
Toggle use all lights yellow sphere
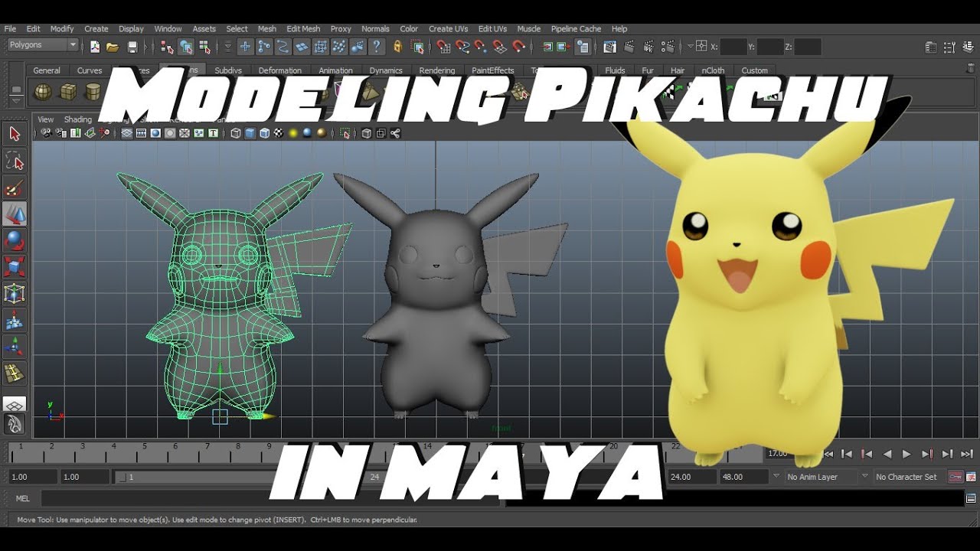(292, 133)
